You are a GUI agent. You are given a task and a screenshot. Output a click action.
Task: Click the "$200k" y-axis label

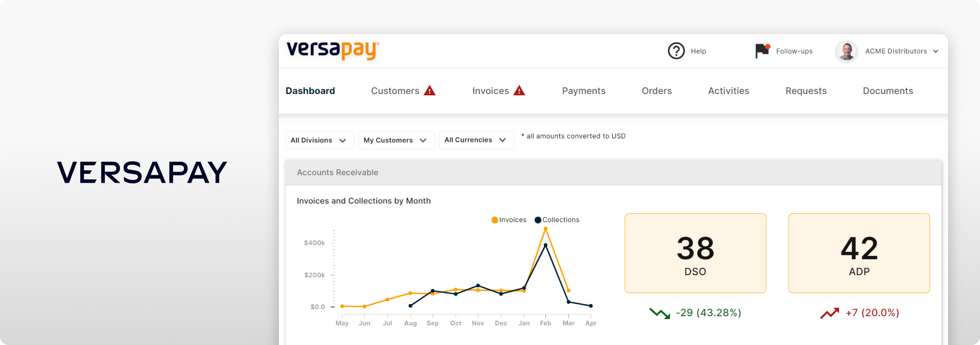click(314, 275)
